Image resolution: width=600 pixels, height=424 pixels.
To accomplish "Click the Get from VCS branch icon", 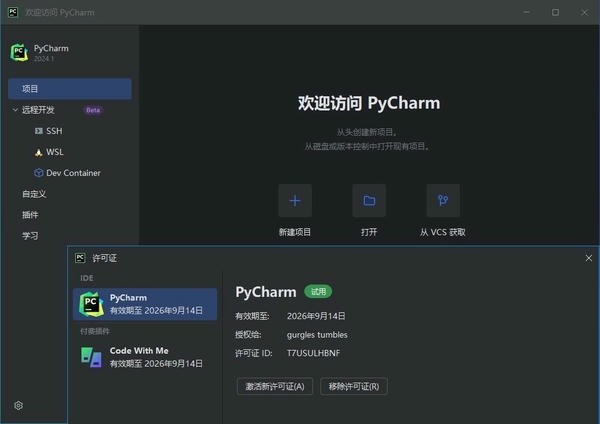I will pos(443,201).
